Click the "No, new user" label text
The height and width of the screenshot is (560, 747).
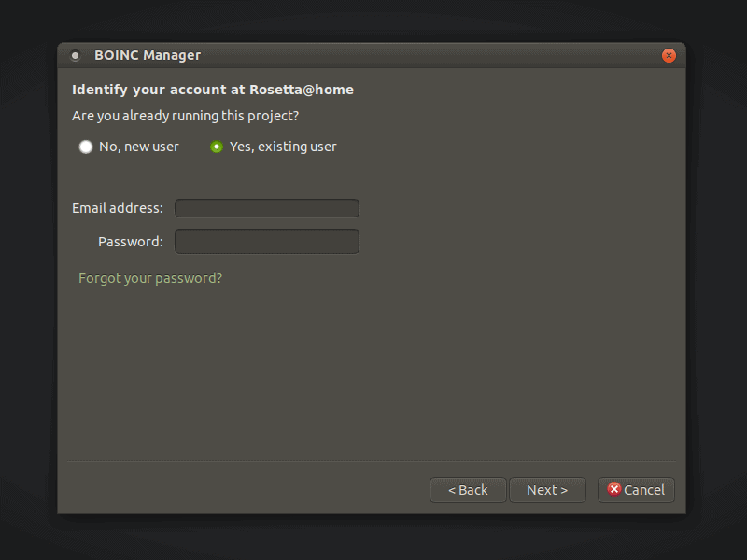pos(139,147)
